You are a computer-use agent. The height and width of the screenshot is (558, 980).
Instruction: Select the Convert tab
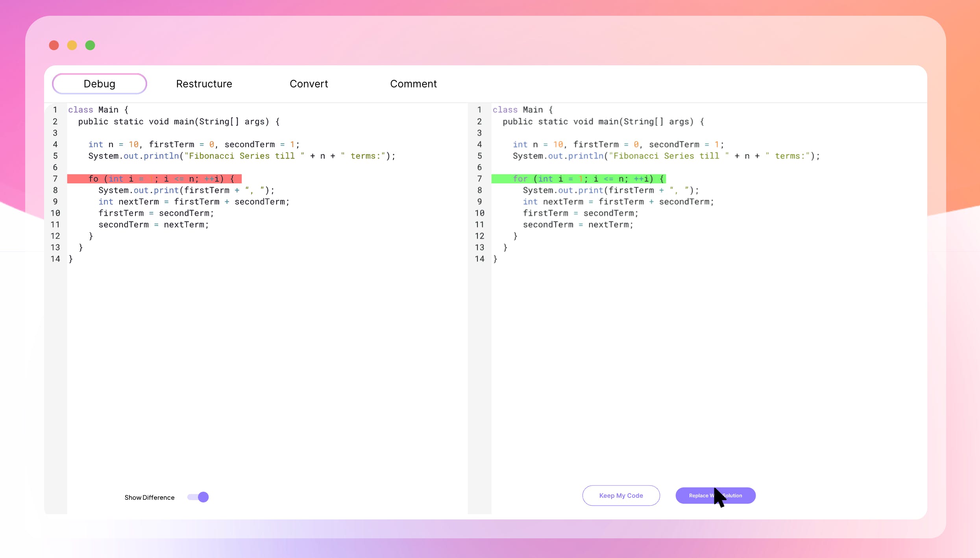(x=309, y=84)
